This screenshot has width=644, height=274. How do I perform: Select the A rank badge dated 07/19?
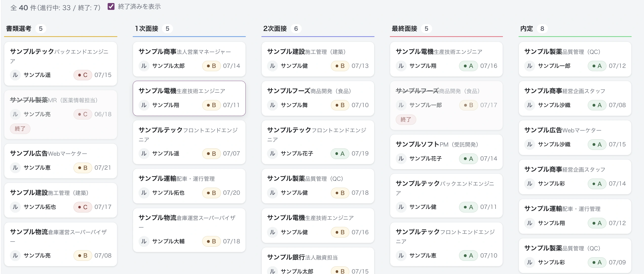coord(340,153)
